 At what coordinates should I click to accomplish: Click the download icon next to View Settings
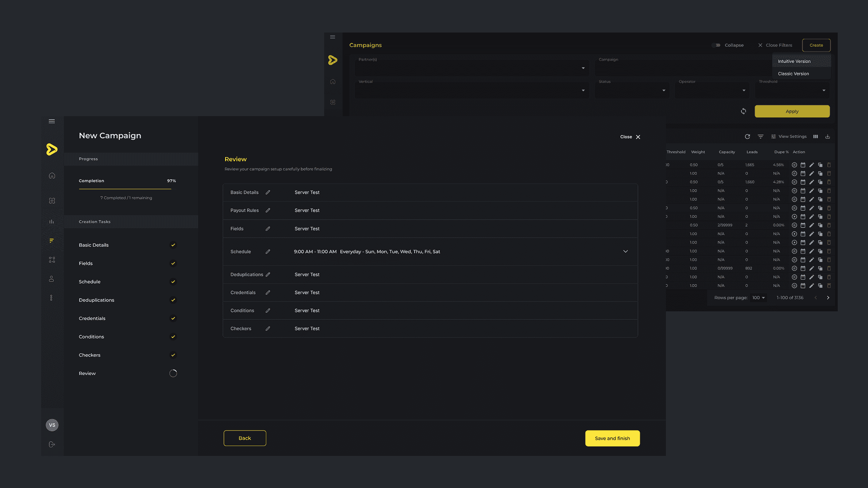(828, 136)
